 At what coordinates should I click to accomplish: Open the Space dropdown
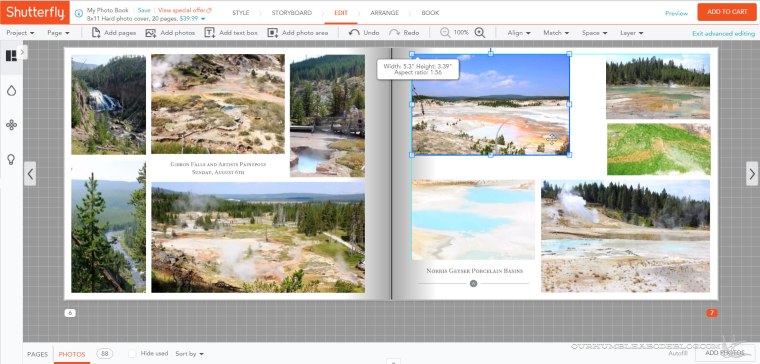point(594,33)
